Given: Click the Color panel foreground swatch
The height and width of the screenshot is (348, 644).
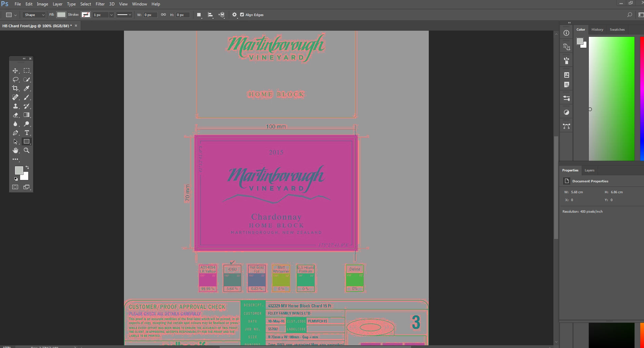Looking at the screenshot, I should tap(580, 41).
